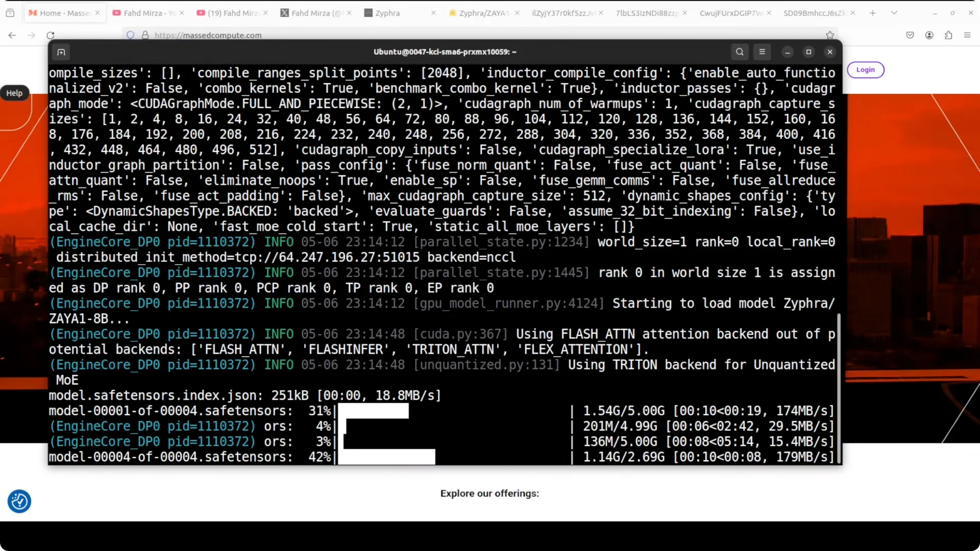Expand the list all tabs chevron
This screenshot has width=980, height=551.
894,13
